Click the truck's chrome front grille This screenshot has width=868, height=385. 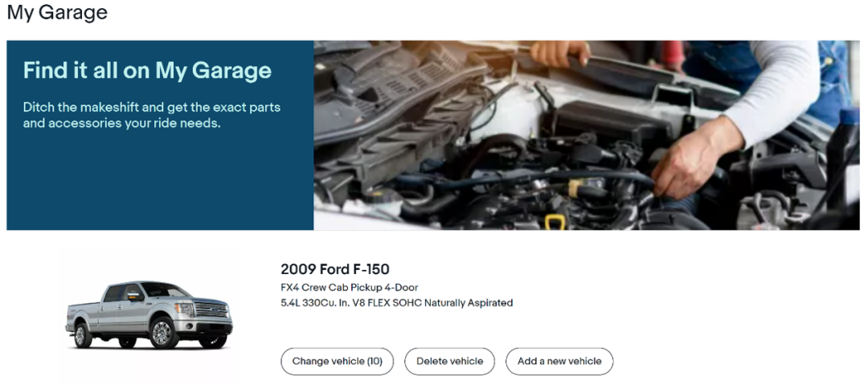[x=212, y=310]
